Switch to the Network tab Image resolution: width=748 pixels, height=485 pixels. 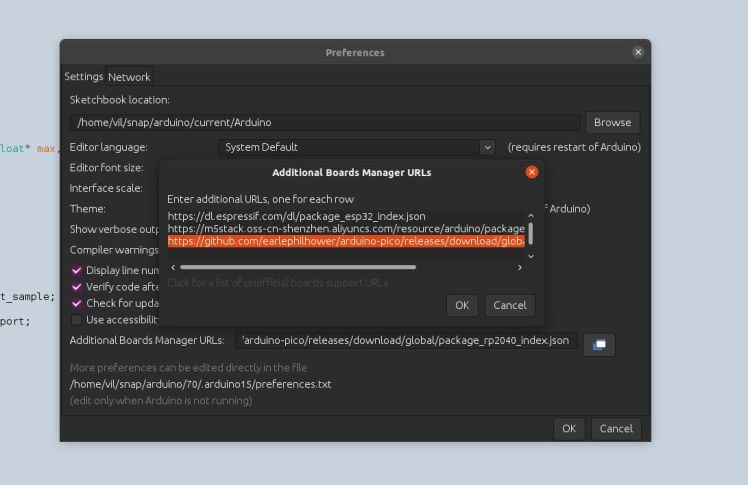tap(129, 77)
